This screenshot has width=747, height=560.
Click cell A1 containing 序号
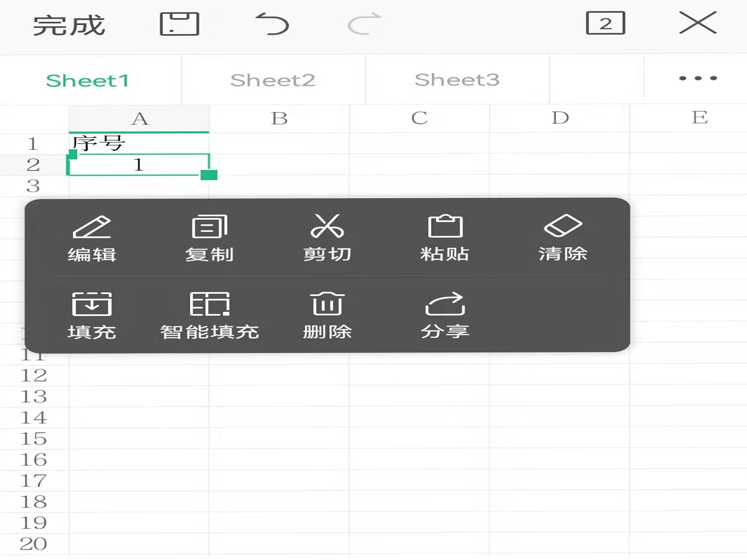139,144
